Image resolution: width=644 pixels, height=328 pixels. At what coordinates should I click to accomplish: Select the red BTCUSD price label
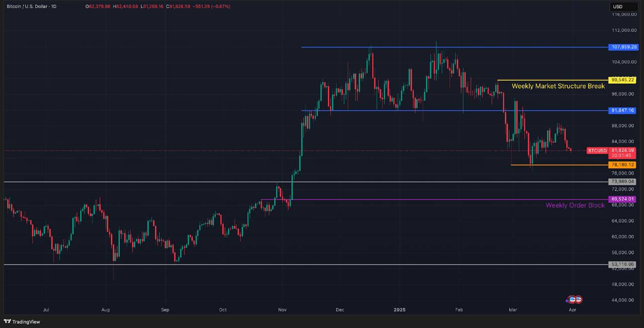tap(597, 150)
